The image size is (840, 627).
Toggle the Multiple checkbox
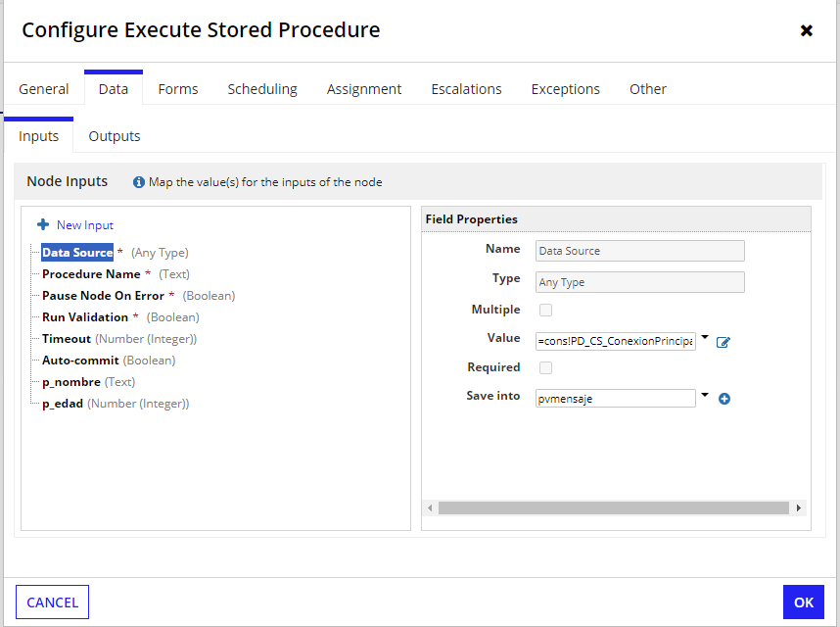pos(545,310)
